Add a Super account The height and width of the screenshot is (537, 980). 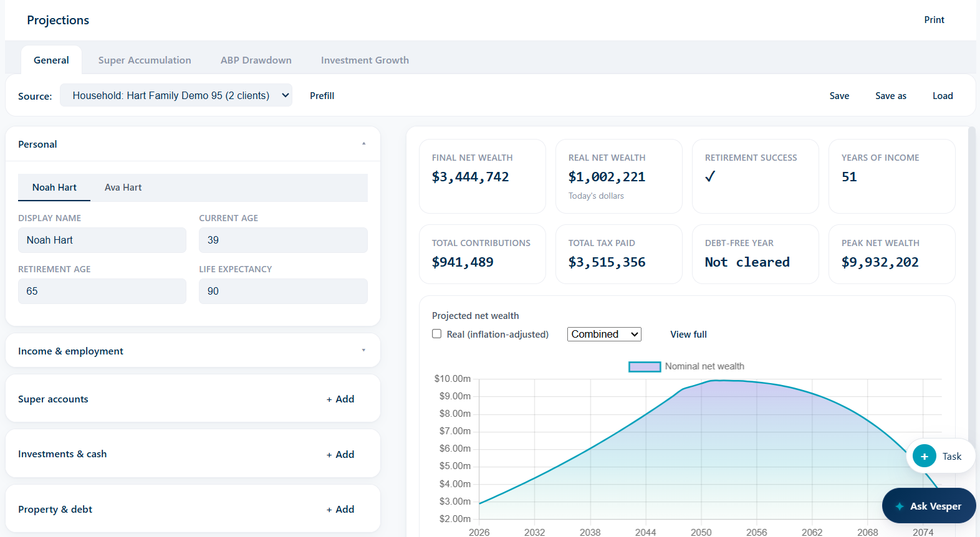tap(340, 399)
